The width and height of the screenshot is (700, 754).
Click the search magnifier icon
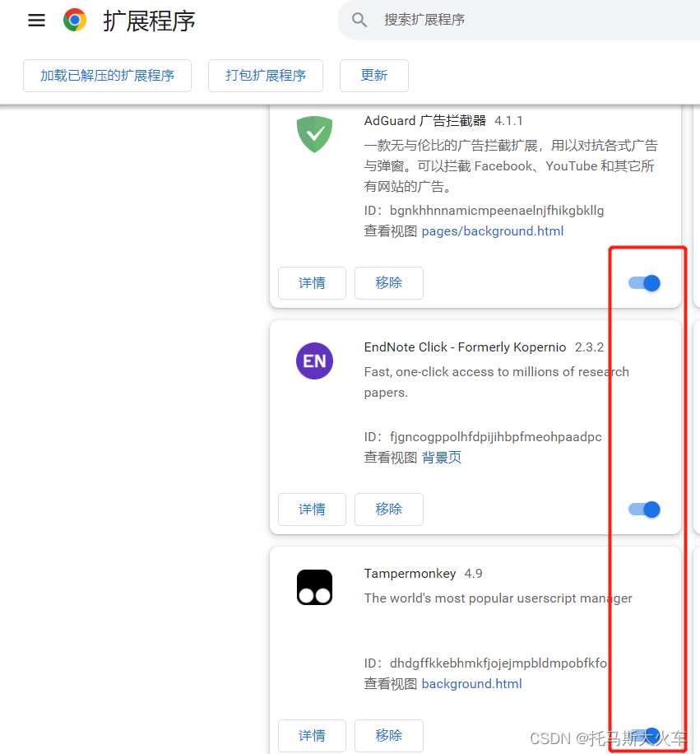(x=359, y=20)
